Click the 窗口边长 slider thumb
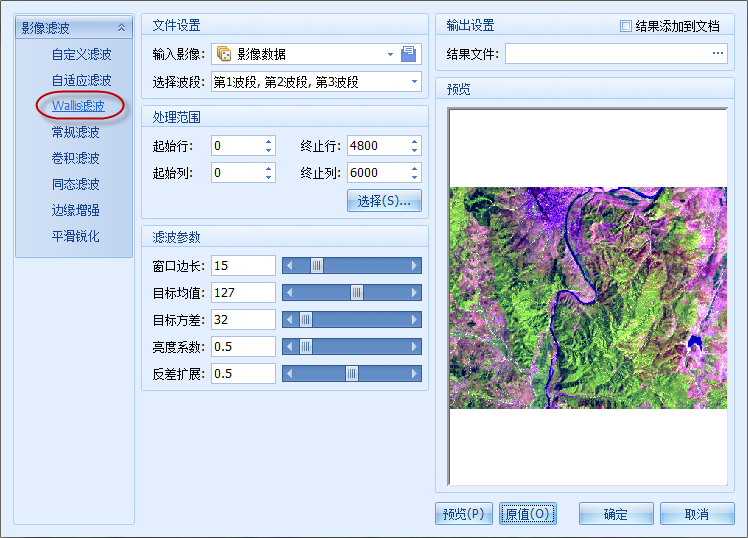 [317, 265]
